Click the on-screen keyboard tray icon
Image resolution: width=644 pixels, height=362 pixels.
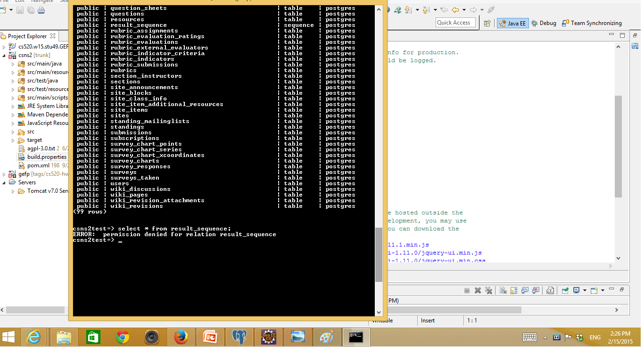coord(529,337)
